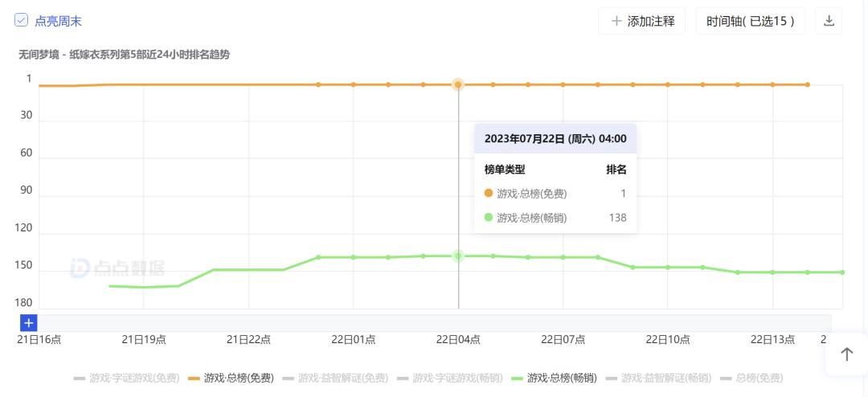Click the 22日01点 time axis label
Viewport: 868px width, 397px height.
coord(353,339)
